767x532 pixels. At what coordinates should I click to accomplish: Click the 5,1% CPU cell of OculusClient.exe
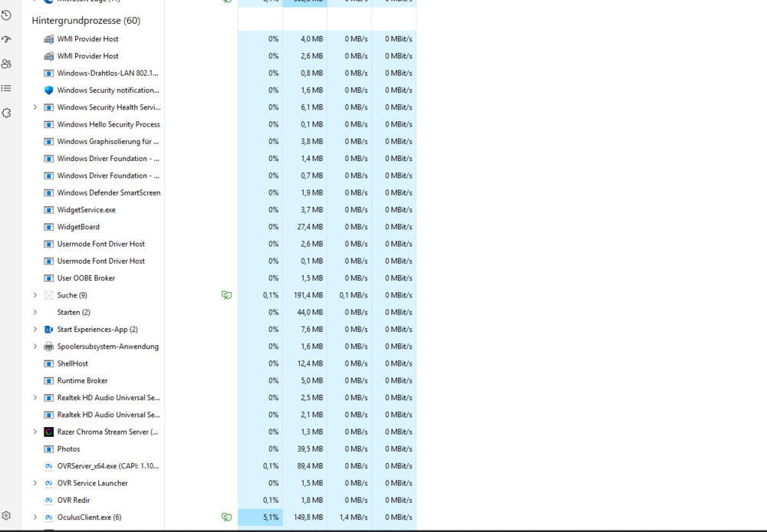260,517
